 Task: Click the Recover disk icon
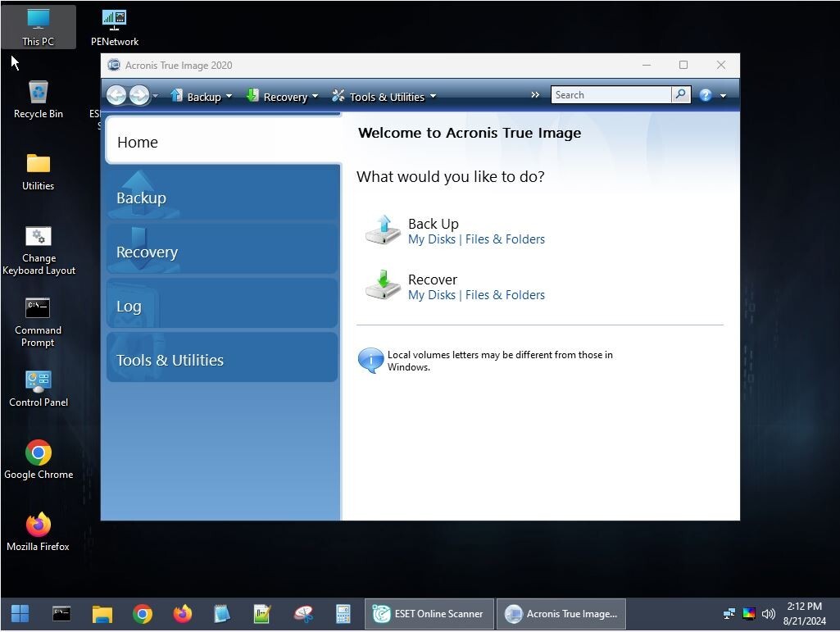[382, 285]
